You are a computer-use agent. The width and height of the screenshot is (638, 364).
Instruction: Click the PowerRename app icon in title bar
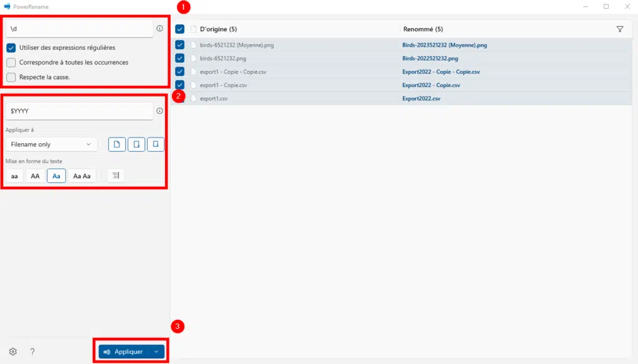point(7,6)
